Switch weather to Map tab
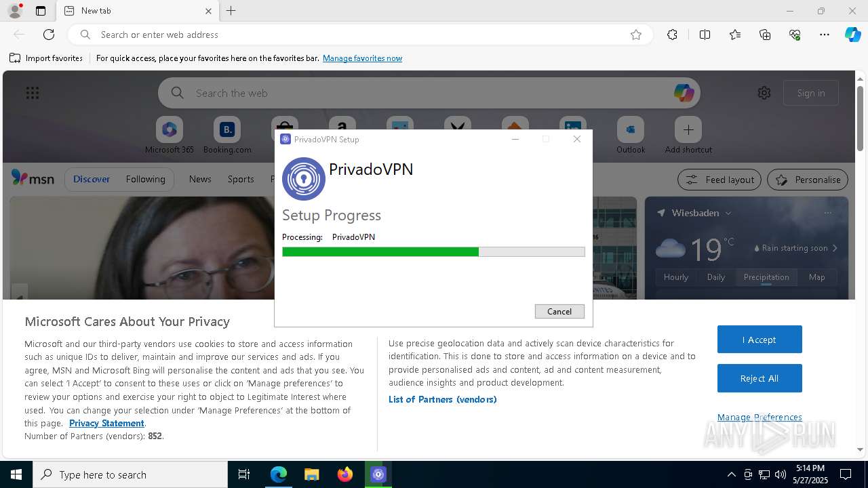This screenshot has height=488, width=868. [x=817, y=277]
